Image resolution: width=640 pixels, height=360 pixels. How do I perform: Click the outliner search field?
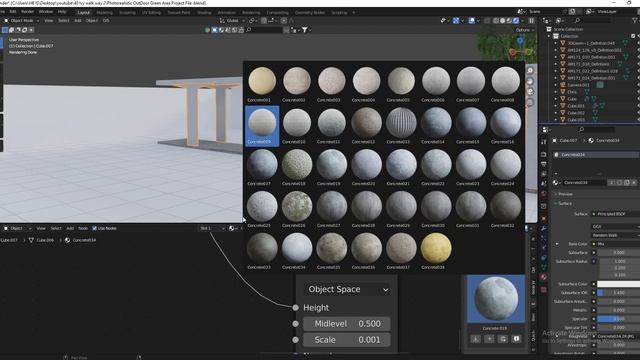pos(594,20)
